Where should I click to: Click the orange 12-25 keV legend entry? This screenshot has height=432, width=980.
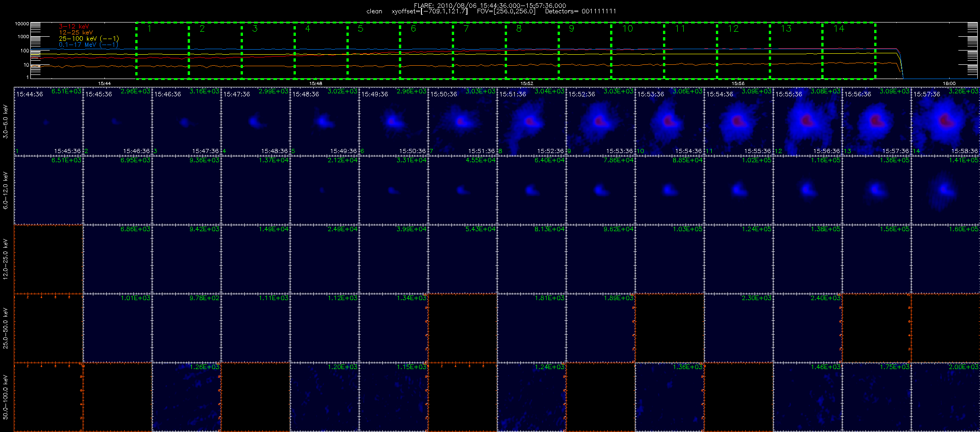pyautogui.click(x=76, y=33)
